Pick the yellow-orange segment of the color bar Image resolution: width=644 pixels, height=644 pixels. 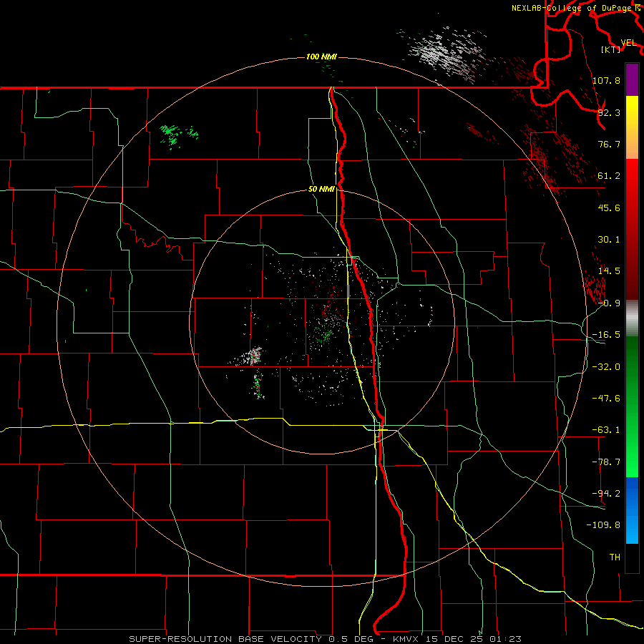pos(632,127)
